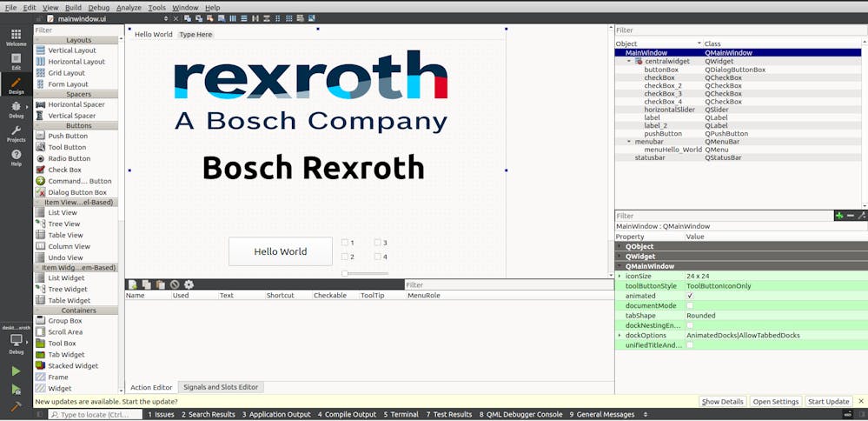This screenshot has height=421, width=868.
Task: Click Type Here in form menubar
Action: 196,34
